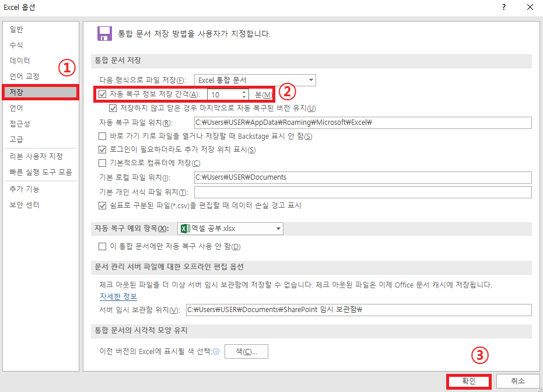
Task: Close the Excel 옵션 dialog
Action: click(530, 7)
